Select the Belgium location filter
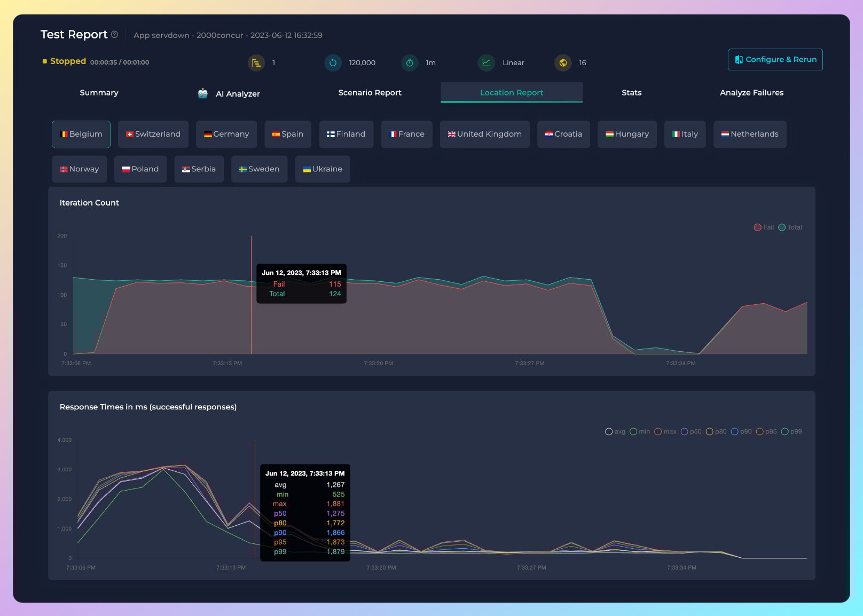Image resolution: width=863 pixels, height=616 pixels. [81, 134]
